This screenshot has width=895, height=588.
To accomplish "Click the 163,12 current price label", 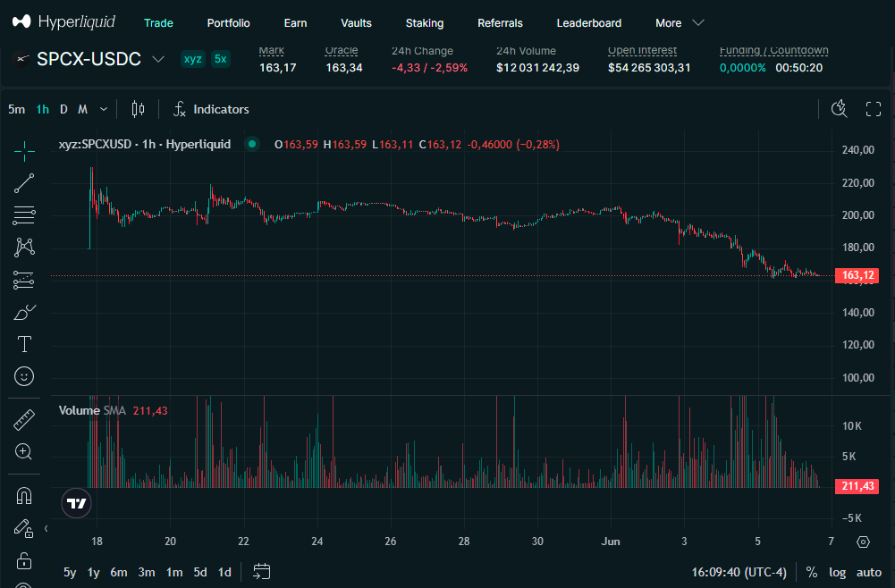I will tap(857, 275).
